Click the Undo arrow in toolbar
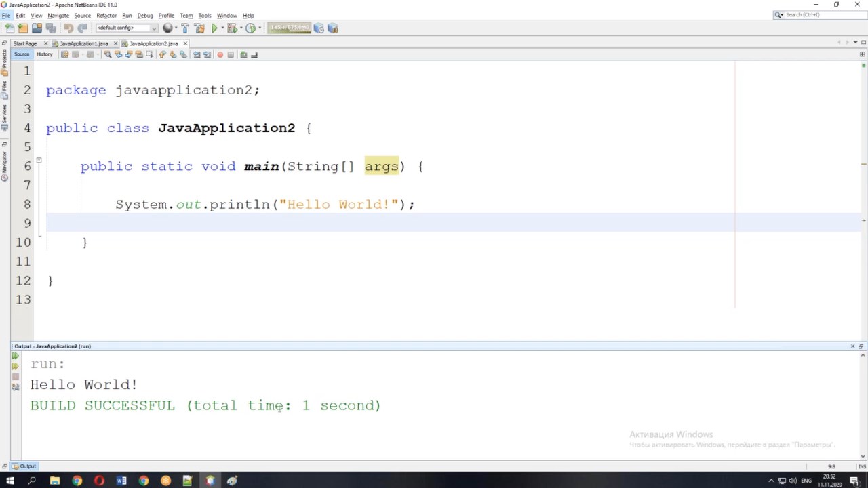 tap(68, 28)
